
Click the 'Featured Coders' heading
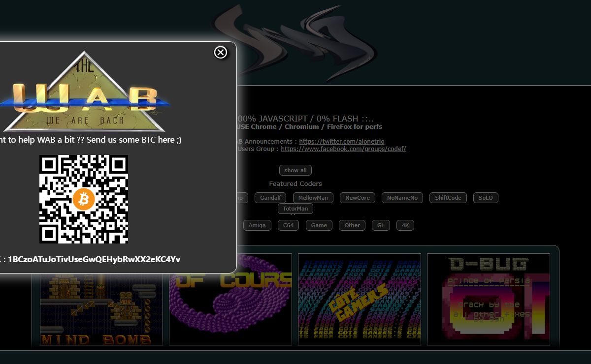(x=295, y=183)
